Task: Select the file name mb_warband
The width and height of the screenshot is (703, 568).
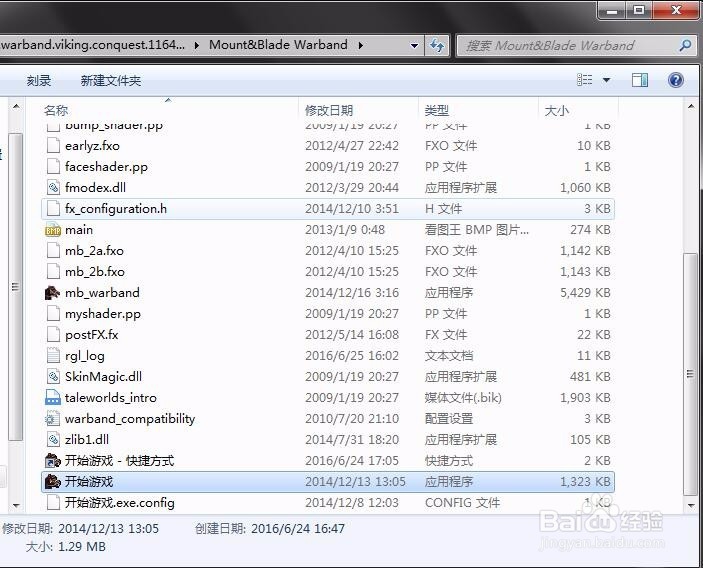Action: 102,293
